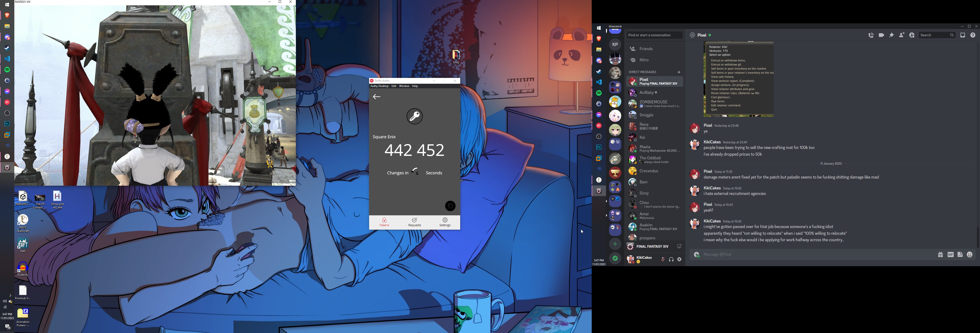Viewport: 980px width, 333px height.
Task: Open the sticker picker
Action: click(x=960, y=255)
